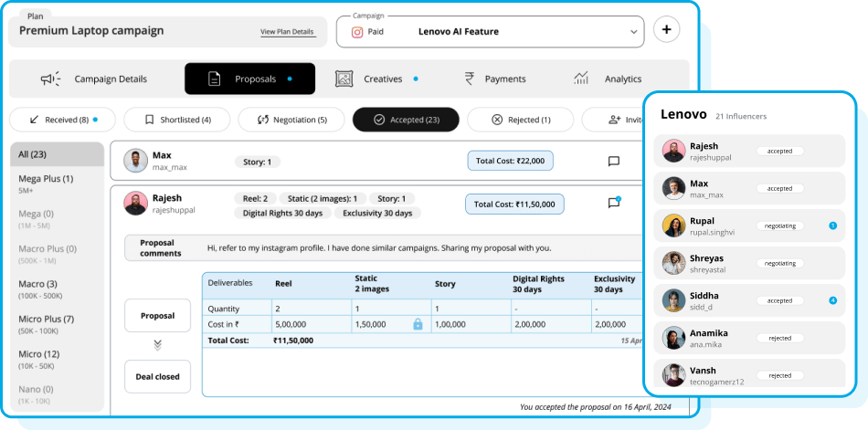Click Rajesh's Total Cost ₹11,50,000 badge
Screen dimensions: 868x430
coord(514,205)
